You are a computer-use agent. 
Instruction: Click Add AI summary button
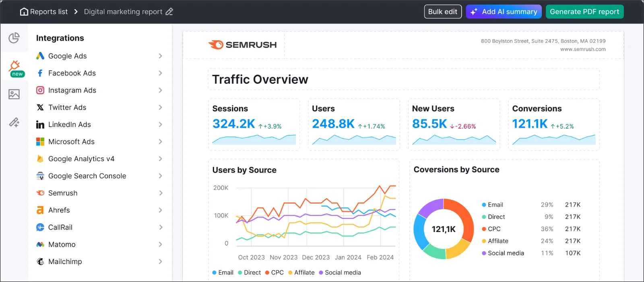point(504,12)
